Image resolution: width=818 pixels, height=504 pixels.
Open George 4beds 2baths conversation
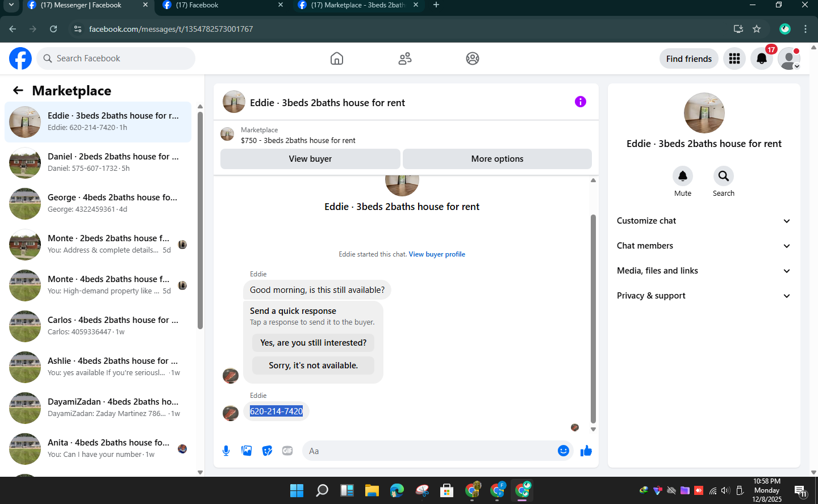pyautogui.click(x=98, y=204)
